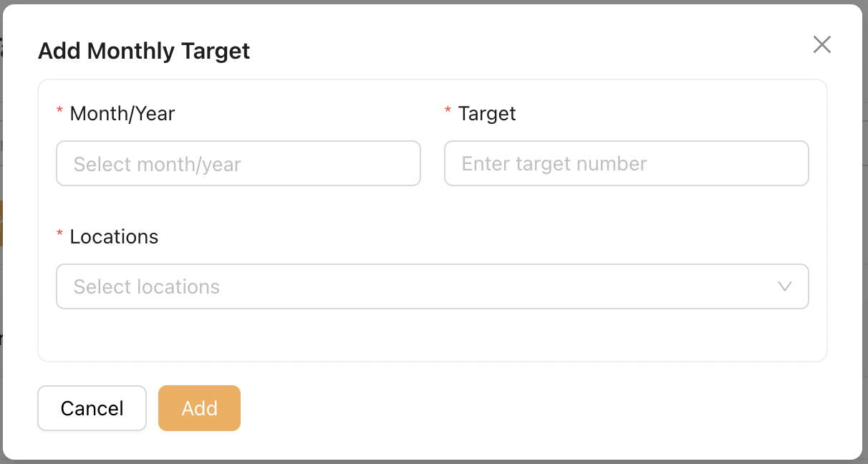Screen dimensions: 868x464
Task: Open the Month/Year picker field
Action: click(238, 163)
